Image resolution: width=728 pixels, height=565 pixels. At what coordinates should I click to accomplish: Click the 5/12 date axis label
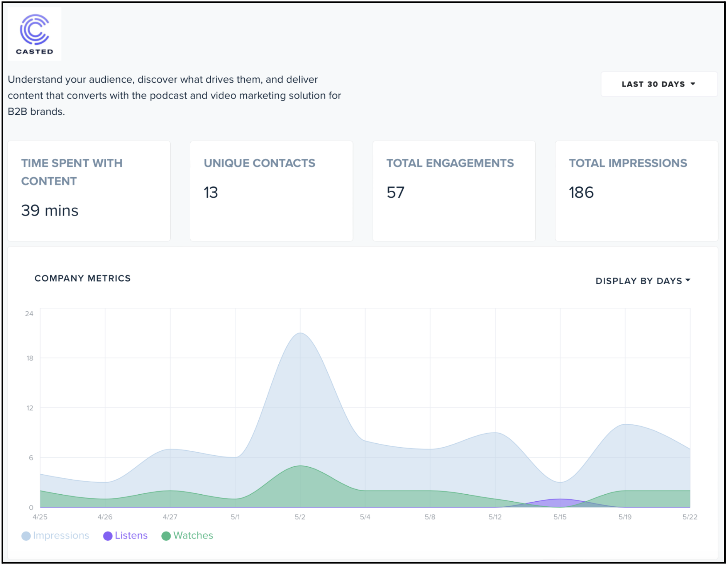(495, 517)
